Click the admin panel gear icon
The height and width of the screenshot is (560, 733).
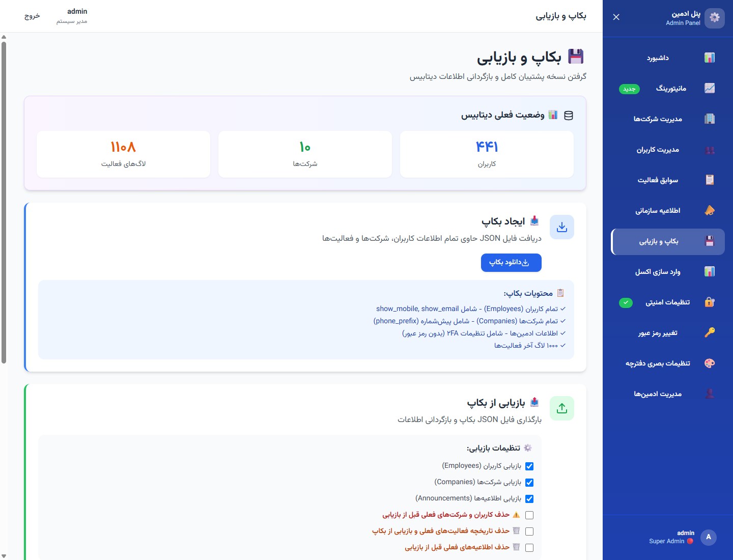[x=715, y=18]
